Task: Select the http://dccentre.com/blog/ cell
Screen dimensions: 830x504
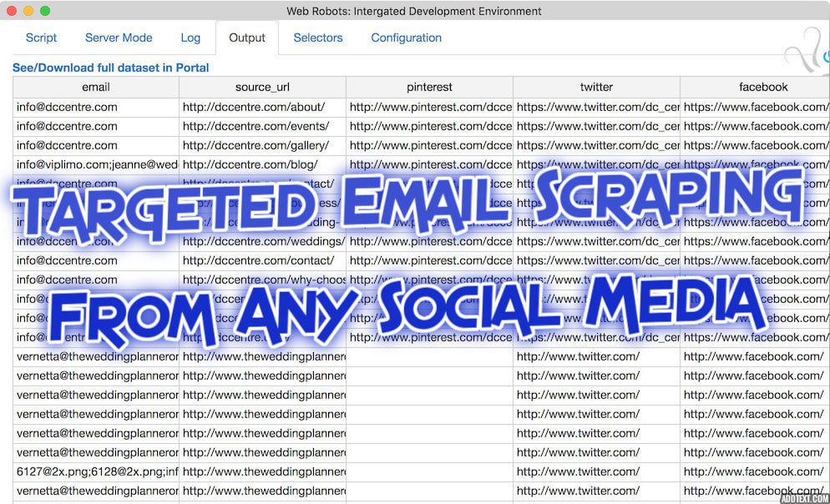Action: pyautogui.click(x=262, y=164)
